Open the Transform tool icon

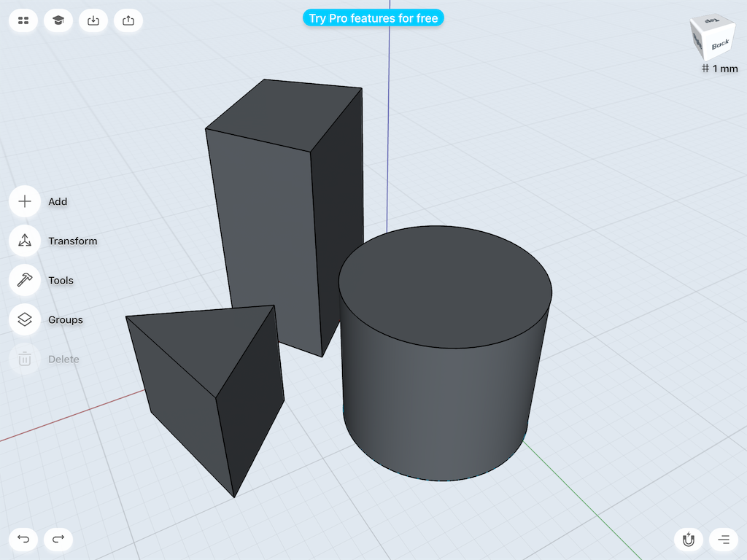tap(25, 241)
